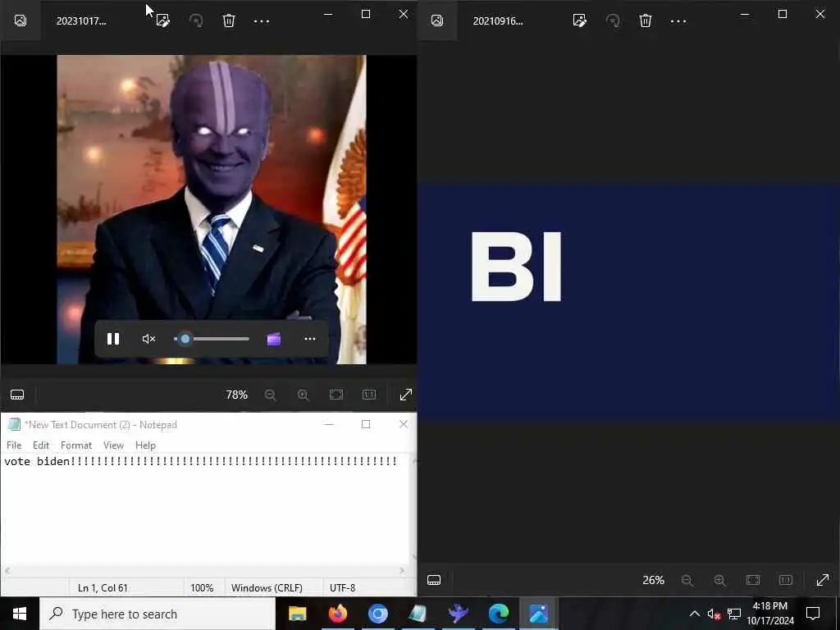Click 'Ln 1, Col 61' in Notepad status bar
The height and width of the screenshot is (630, 840).
[x=103, y=587]
